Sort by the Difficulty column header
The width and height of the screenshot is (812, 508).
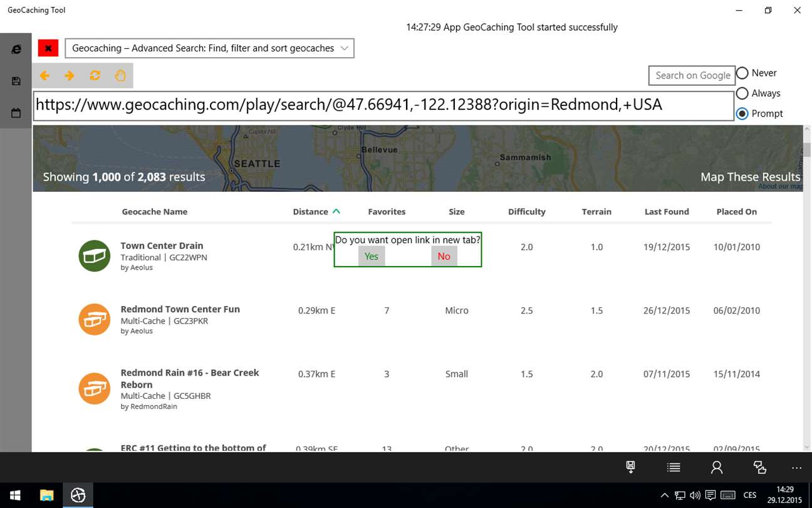pyautogui.click(x=527, y=211)
